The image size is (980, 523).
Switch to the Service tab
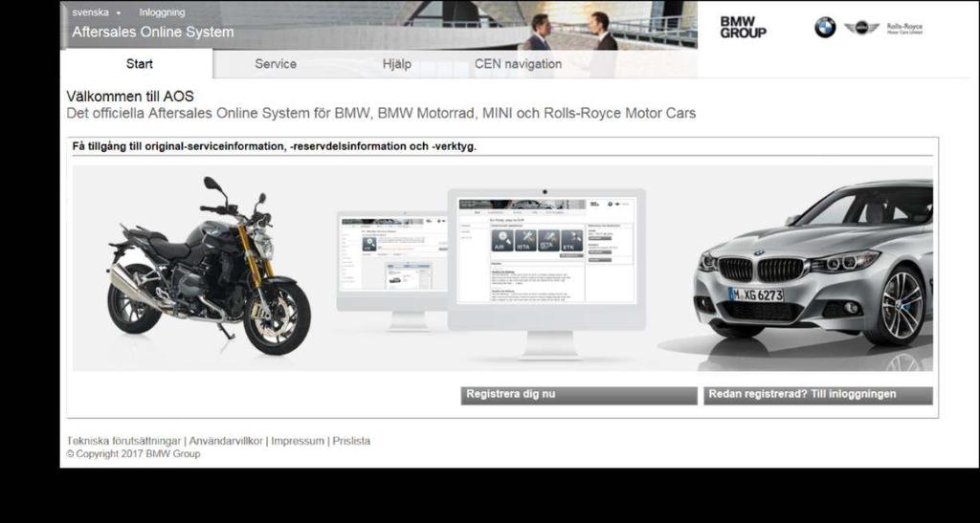pos(276,64)
